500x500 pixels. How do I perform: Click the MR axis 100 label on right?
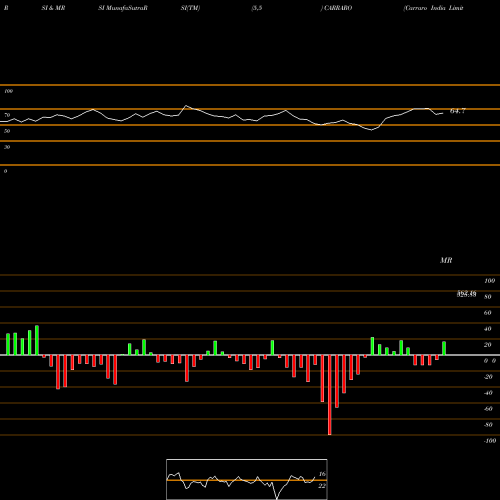click(x=490, y=281)
